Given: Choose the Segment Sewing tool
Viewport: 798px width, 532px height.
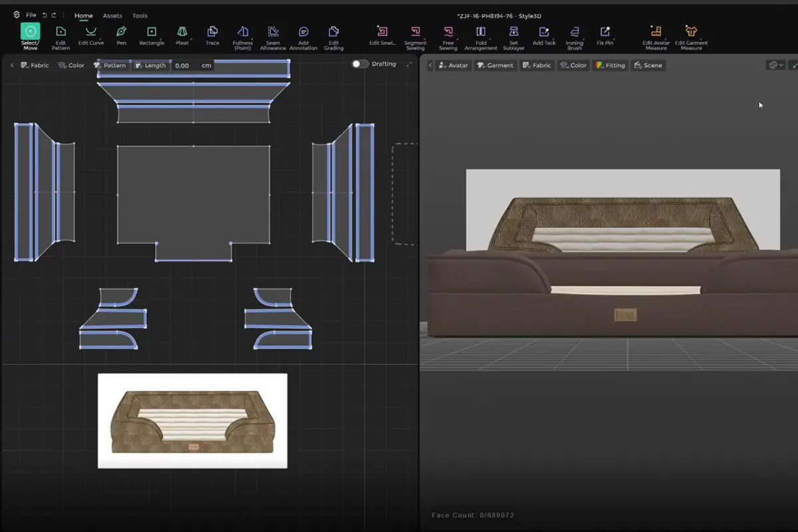Looking at the screenshot, I should tap(415, 37).
